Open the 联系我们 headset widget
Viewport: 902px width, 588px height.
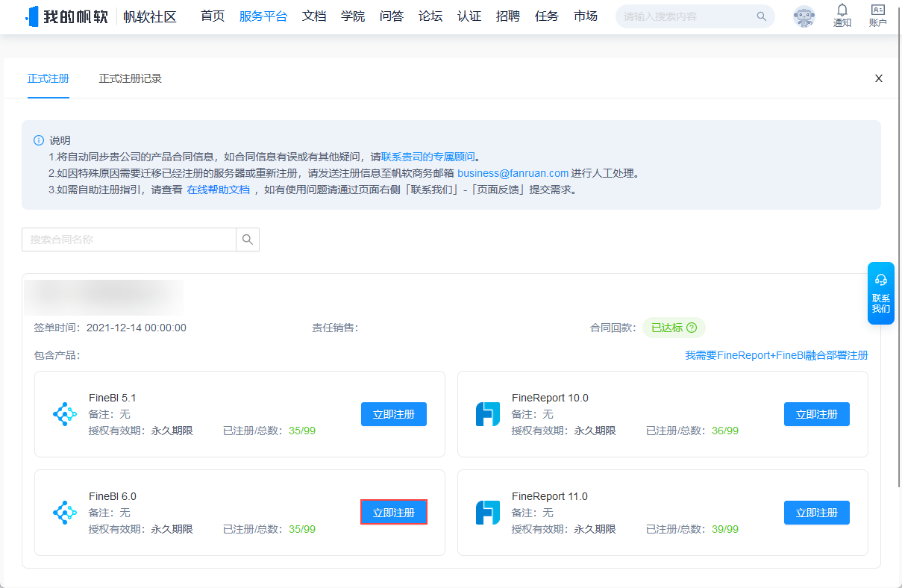click(x=881, y=293)
